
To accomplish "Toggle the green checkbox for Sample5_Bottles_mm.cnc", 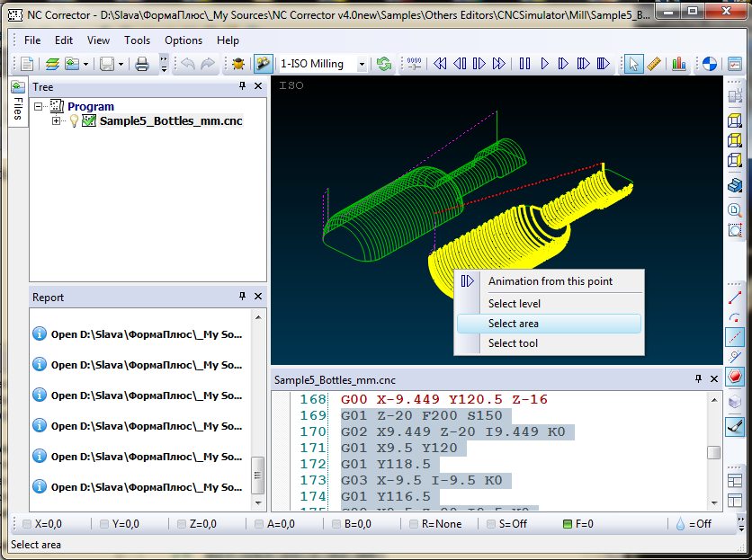I will click(88, 121).
